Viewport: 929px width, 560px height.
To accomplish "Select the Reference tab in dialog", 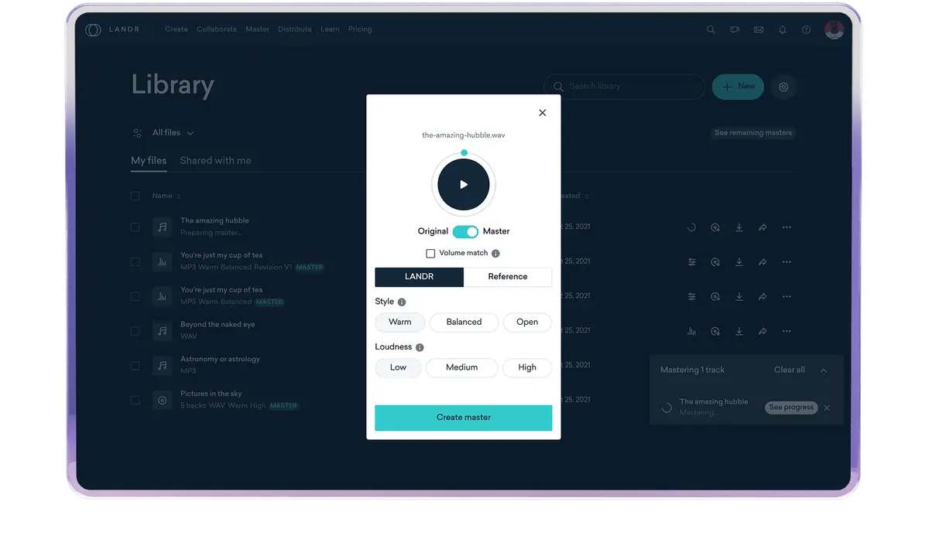I will [508, 277].
